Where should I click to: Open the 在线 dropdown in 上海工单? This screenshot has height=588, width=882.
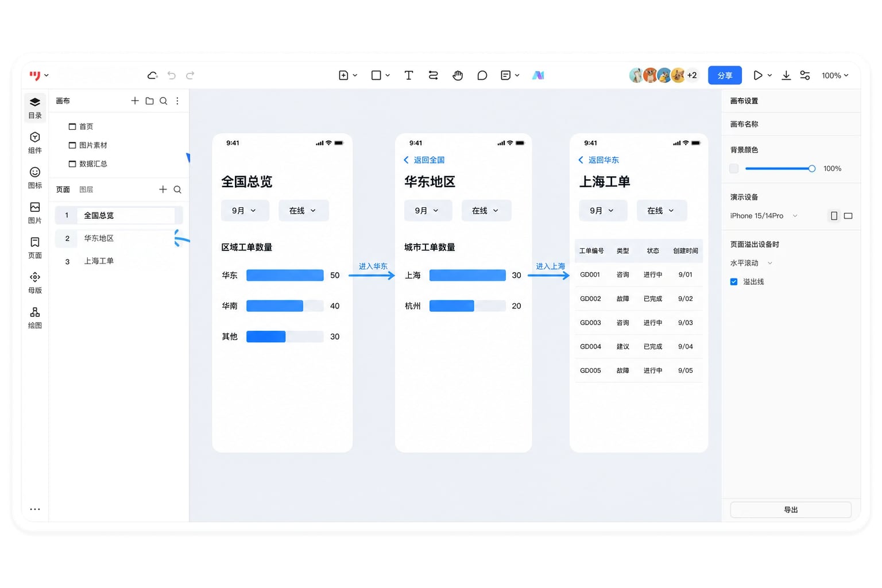tap(661, 211)
